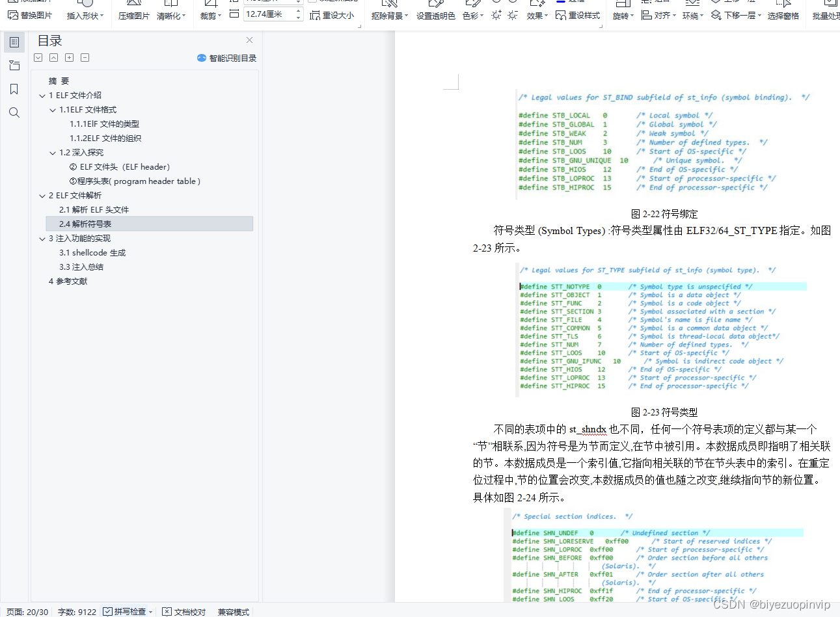Click the decrease brightness sun icon
The height and width of the screenshot is (617, 840).
point(513,15)
